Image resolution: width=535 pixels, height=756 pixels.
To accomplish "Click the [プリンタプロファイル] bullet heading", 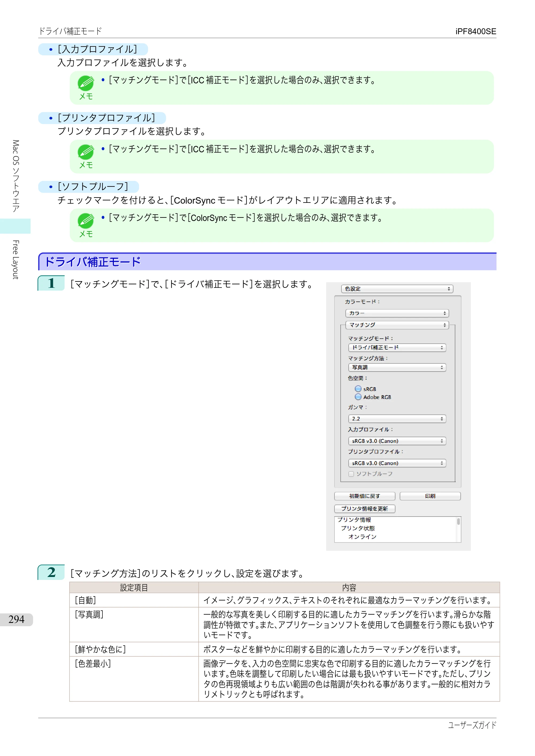I will pos(106,118).
